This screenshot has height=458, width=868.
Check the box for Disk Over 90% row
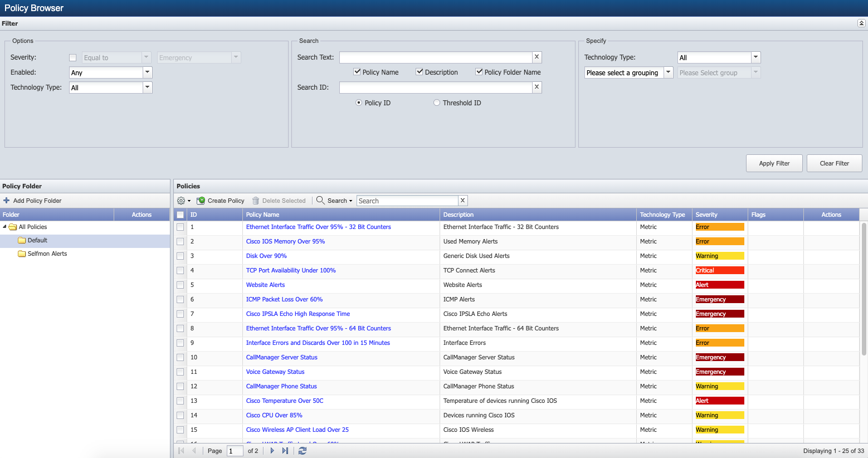point(181,256)
